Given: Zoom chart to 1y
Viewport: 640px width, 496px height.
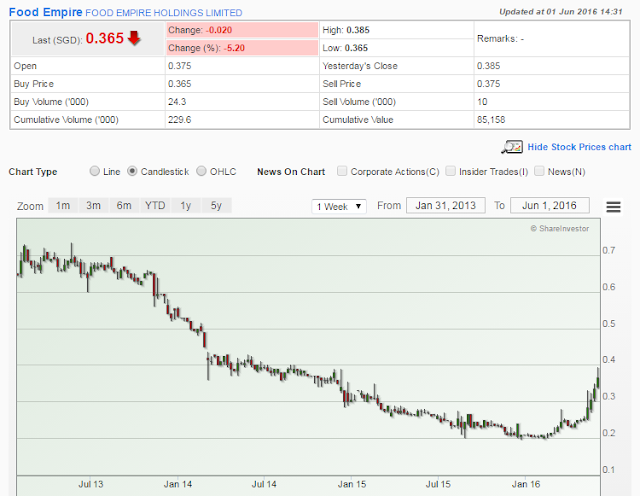Looking at the screenshot, I should [186, 205].
